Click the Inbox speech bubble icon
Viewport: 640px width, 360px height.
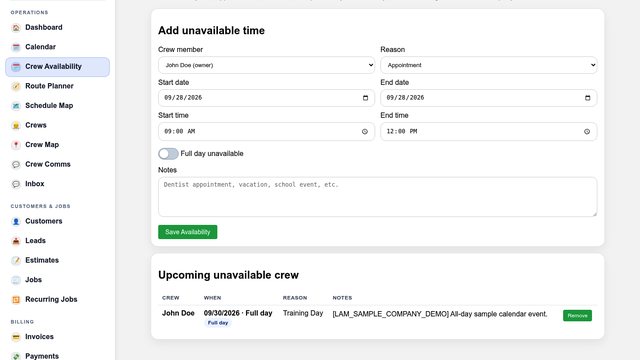pyautogui.click(x=16, y=184)
